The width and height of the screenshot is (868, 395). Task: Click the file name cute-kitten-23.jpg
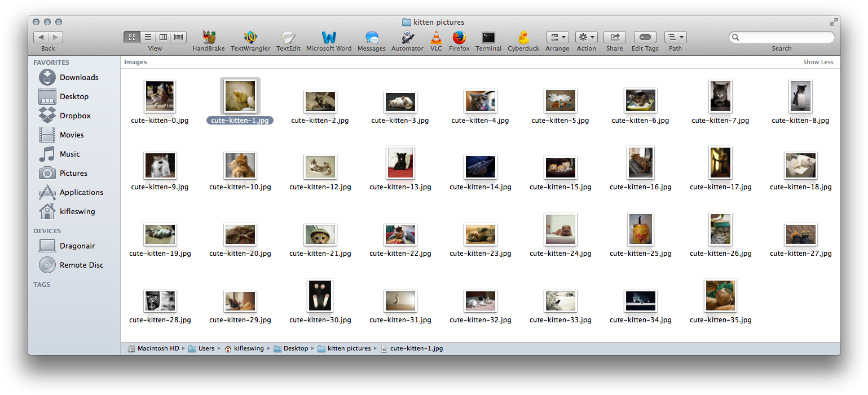coord(480,254)
